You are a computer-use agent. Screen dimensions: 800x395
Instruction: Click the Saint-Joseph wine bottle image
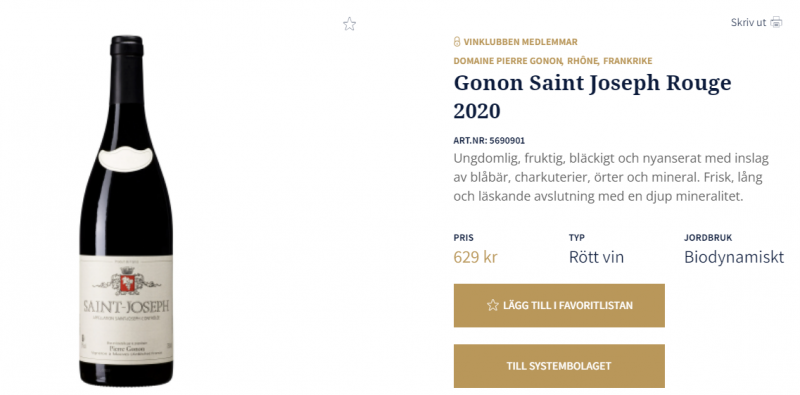click(x=127, y=210)
